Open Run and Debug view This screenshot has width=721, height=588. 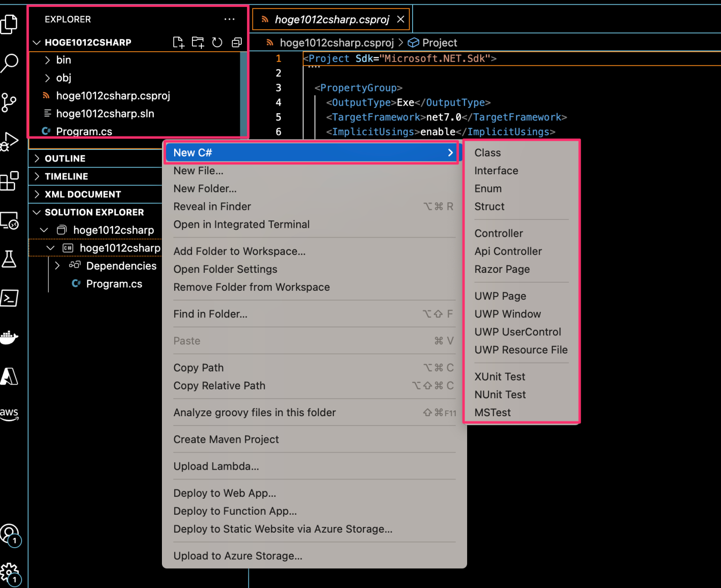(x=9, y=141)
